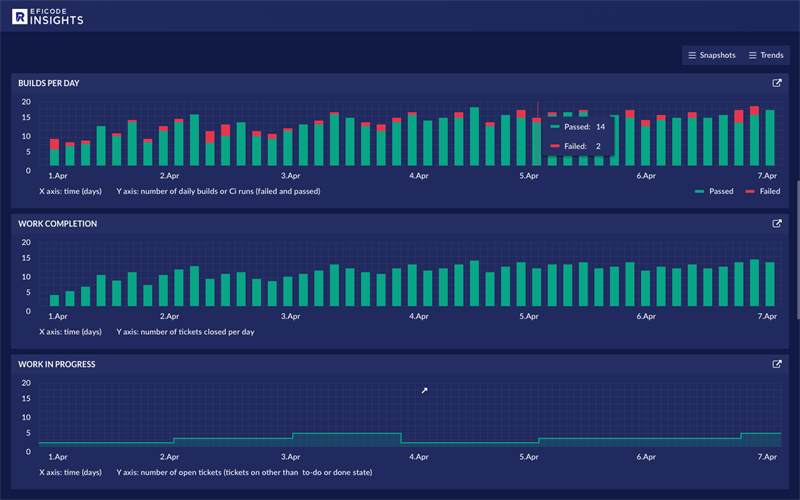The height and width of the screenshot is (500, 800).
Task: Open Builds Per Day chart in external view
Action: tap(777, 84)
